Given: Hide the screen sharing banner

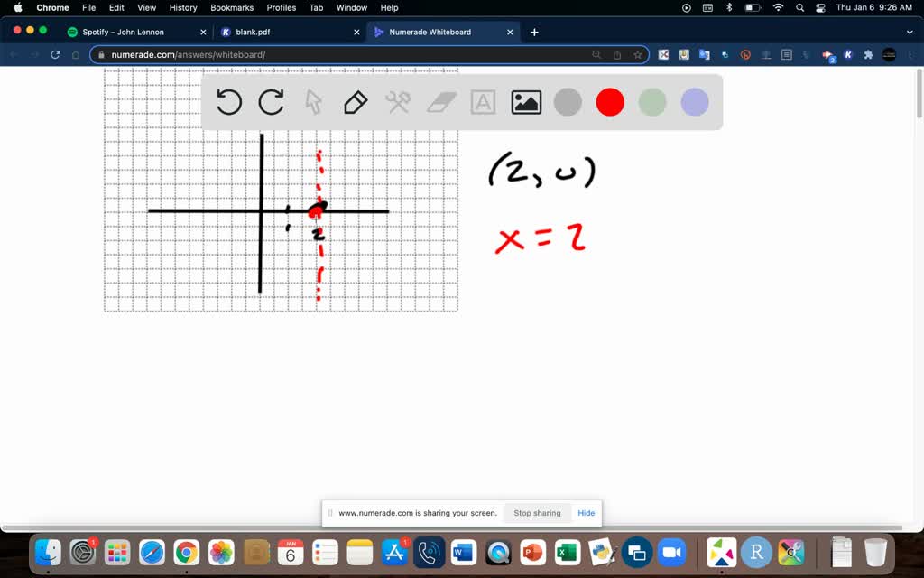Looking at the screenshot, I should click(x=586, y=512).
